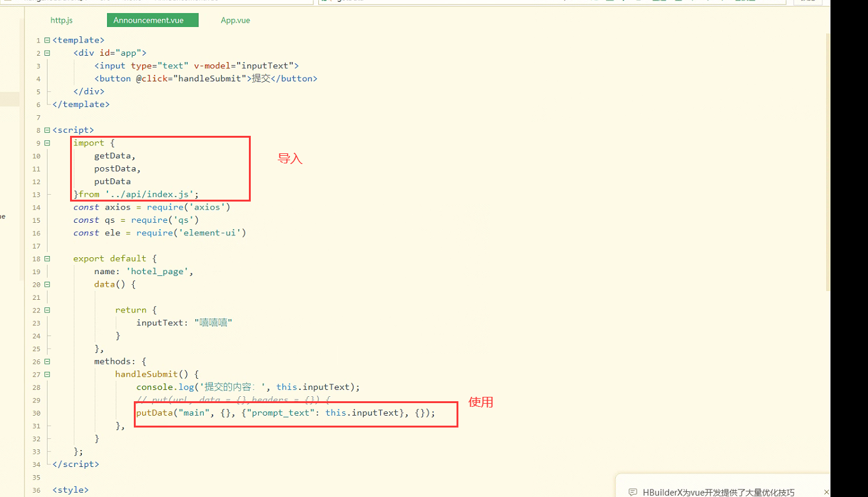Click the notification message bubble icon
The image size is (868, 497).
(633, 492)
